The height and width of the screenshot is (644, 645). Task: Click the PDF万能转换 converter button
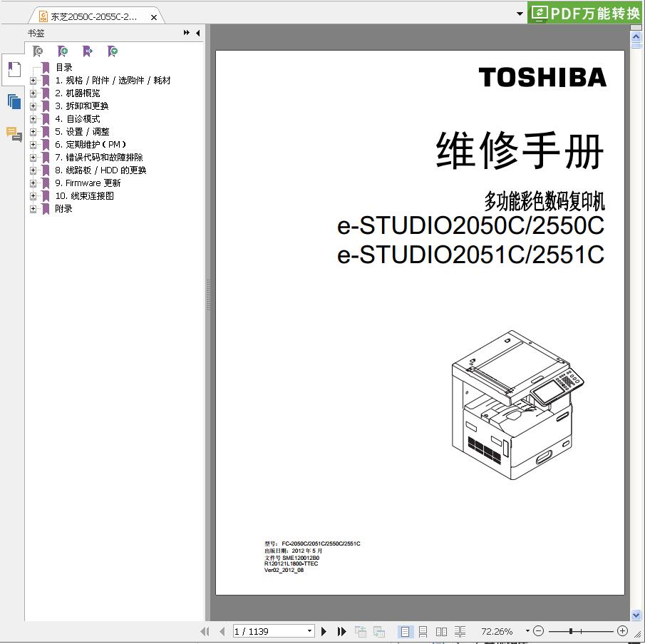[585, 13]
